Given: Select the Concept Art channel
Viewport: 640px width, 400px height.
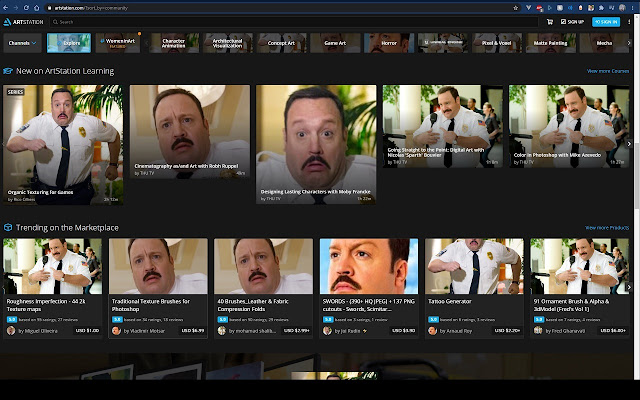Looking at the screenshot, I should click(x=281, y=43).
